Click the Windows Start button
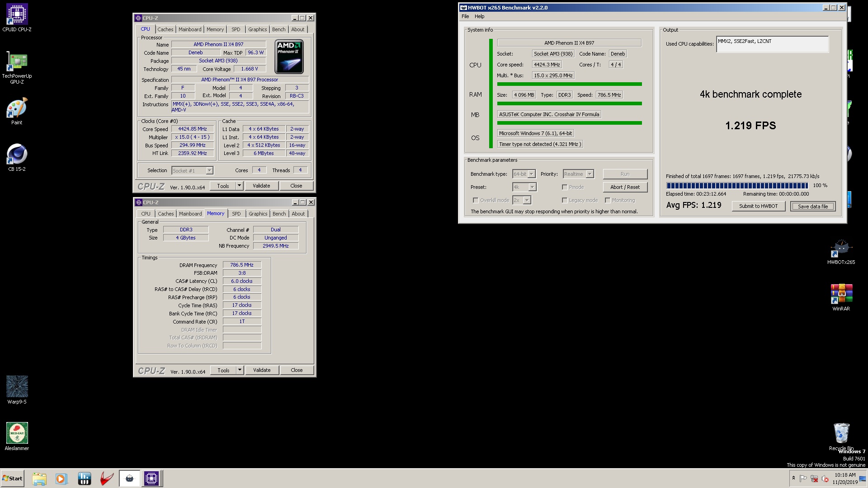Viewport: 868px width, 488px height. click(x=12, y=479)
